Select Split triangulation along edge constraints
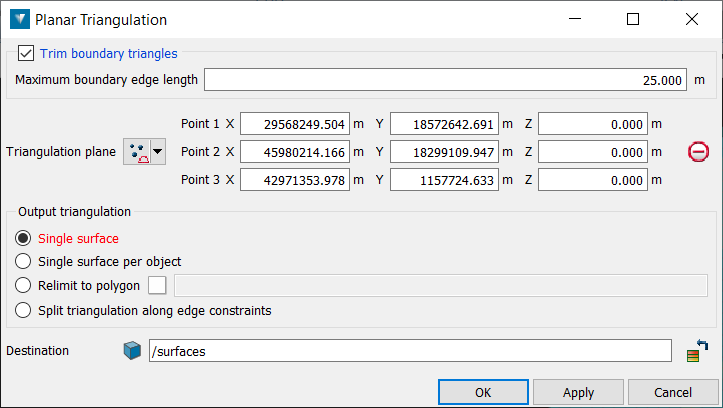Image resolution: width=723 pixels, height=408 pixels. 25,310
